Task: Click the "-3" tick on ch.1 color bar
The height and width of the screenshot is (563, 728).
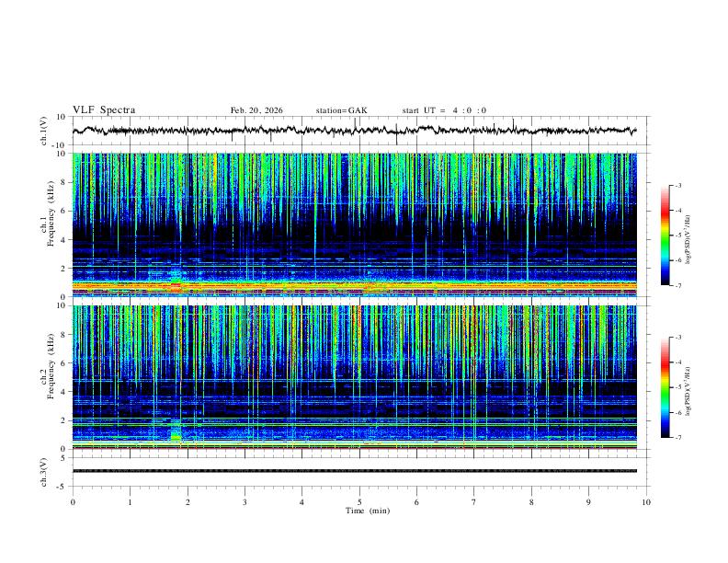Action: pyautogui.click(x=677, y=185)
